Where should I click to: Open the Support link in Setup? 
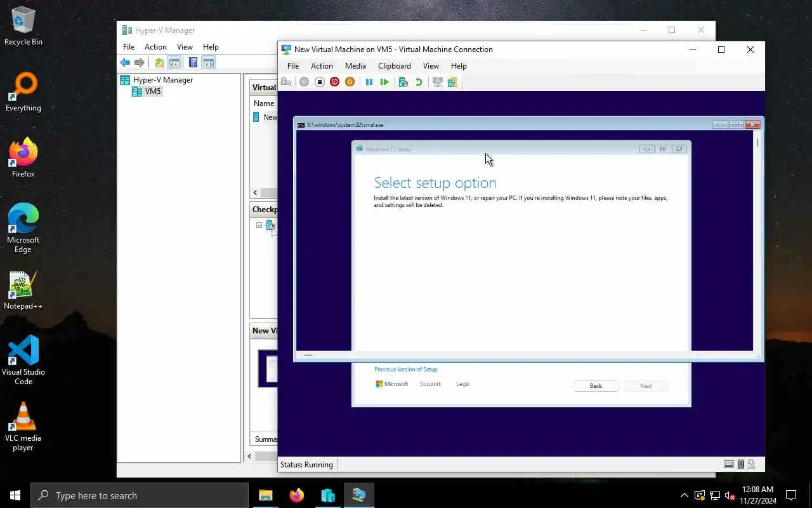430,384
